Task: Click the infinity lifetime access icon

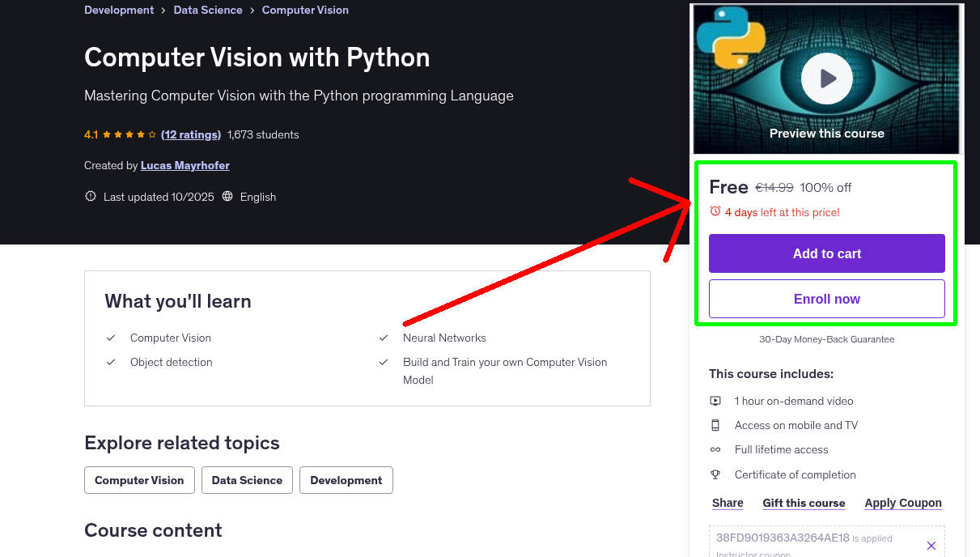Action: click(x=715, y=449)
